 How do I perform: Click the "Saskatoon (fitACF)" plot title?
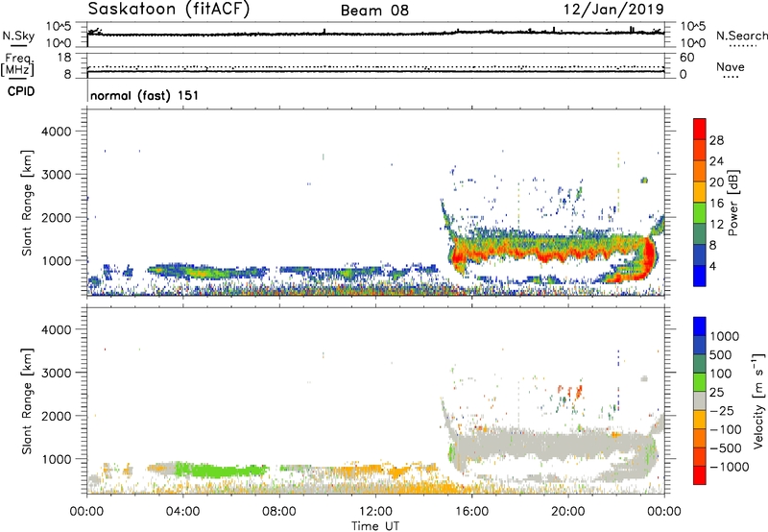pos(169,10)
